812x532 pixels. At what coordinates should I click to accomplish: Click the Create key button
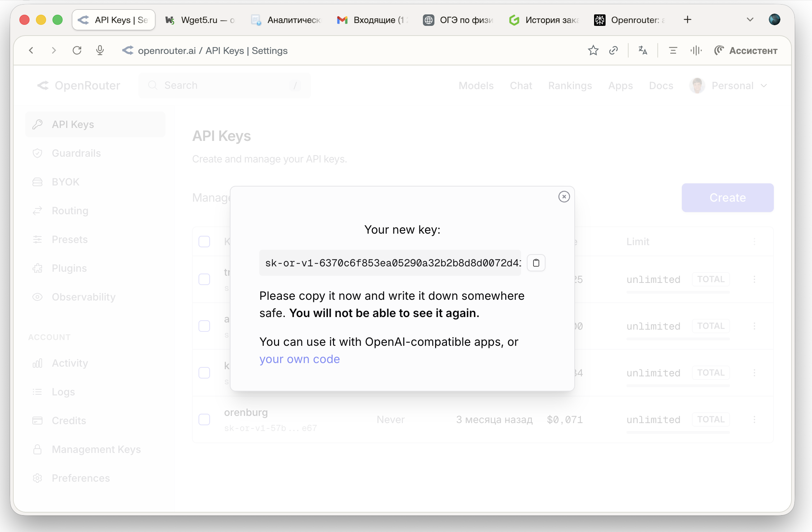coord(727,198)
